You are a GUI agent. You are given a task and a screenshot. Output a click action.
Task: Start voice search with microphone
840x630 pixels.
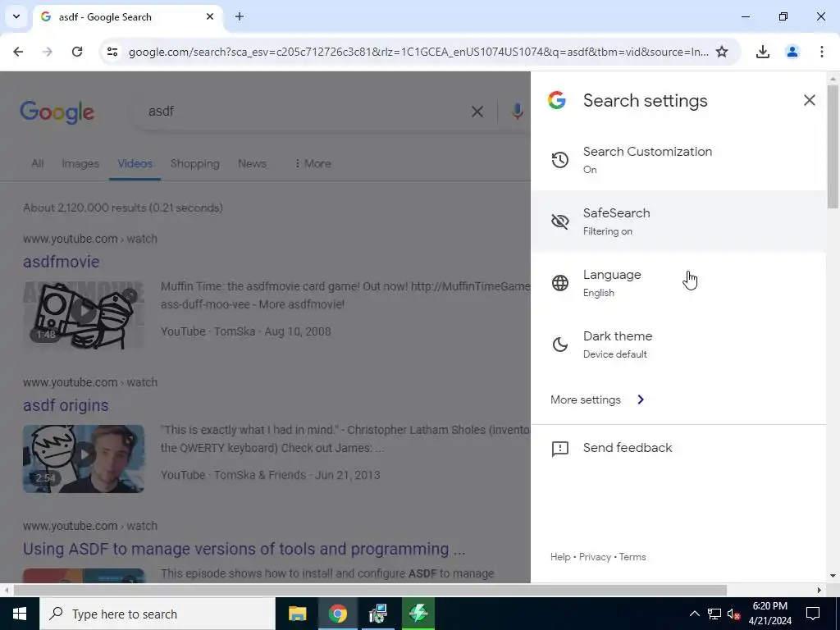click(517, 112)
